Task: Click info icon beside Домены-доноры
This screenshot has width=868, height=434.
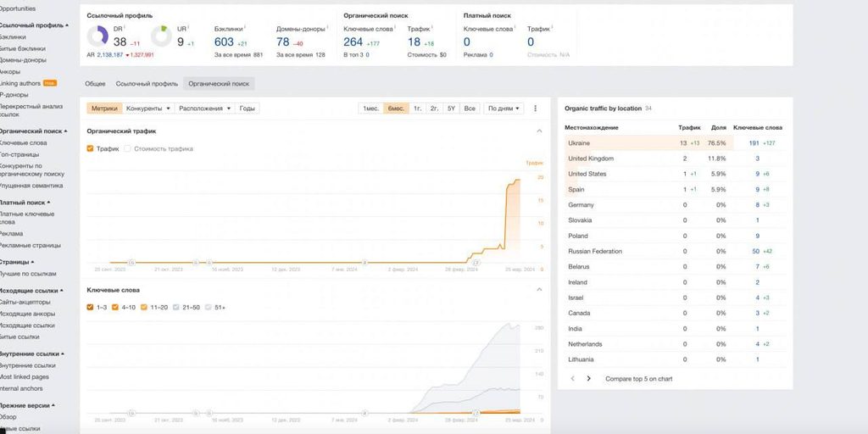Action: tap(323, 27)
